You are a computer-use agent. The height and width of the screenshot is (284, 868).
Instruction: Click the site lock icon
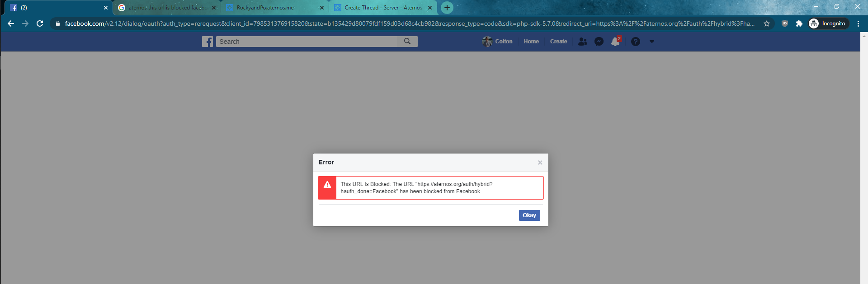(x=58, y=23)
